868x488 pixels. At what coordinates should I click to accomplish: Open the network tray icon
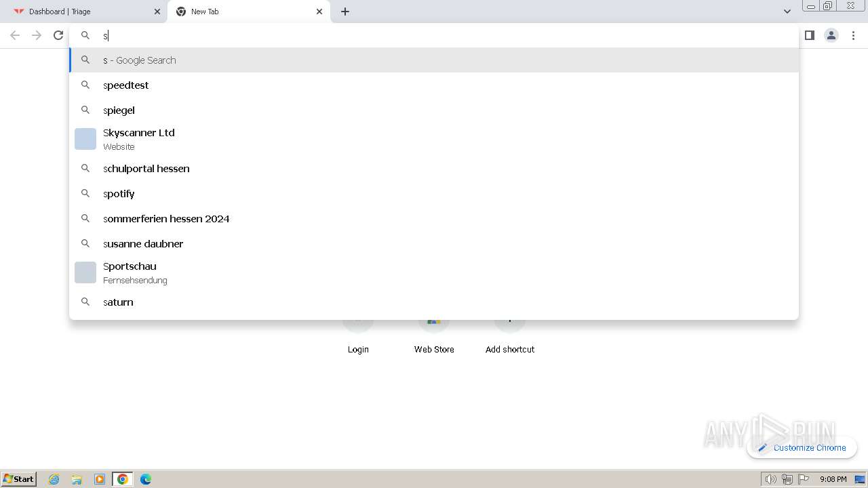click(787, 479)
